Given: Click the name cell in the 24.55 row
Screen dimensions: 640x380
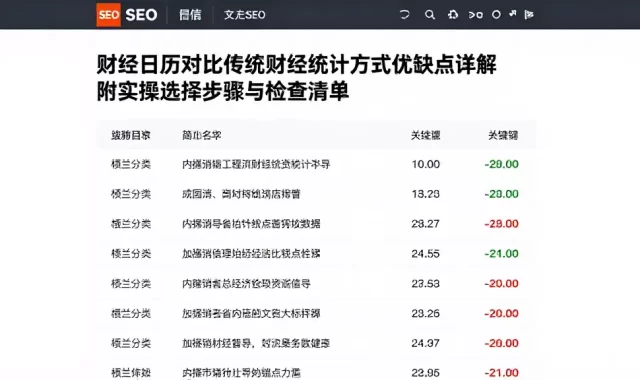Looking at the screenshot, I should point(251,253).
